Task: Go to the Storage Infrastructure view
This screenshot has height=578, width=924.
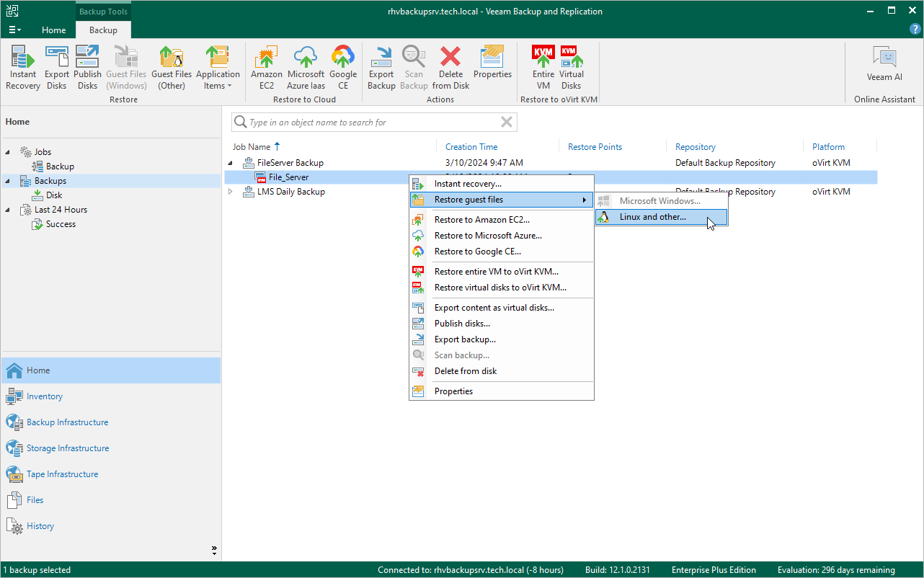Action: 111,448
